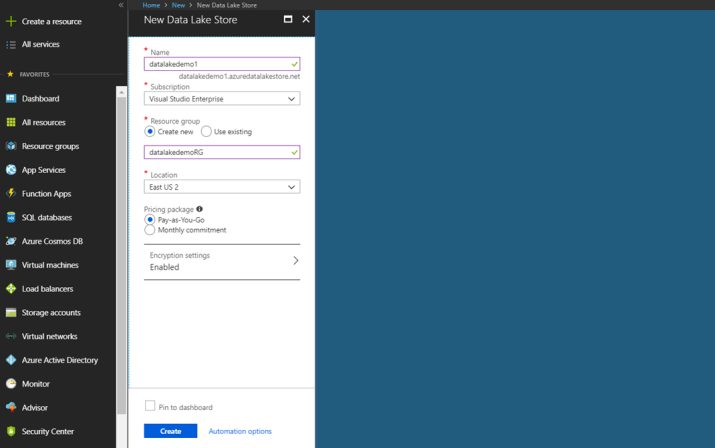This screenshot has width=715, height=448.
Task: Go to Virtual machines in favorites
Action: click(50, 265)
